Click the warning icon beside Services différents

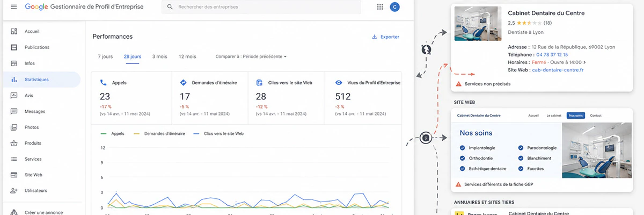pyautogui.click(x=458, y=184)
